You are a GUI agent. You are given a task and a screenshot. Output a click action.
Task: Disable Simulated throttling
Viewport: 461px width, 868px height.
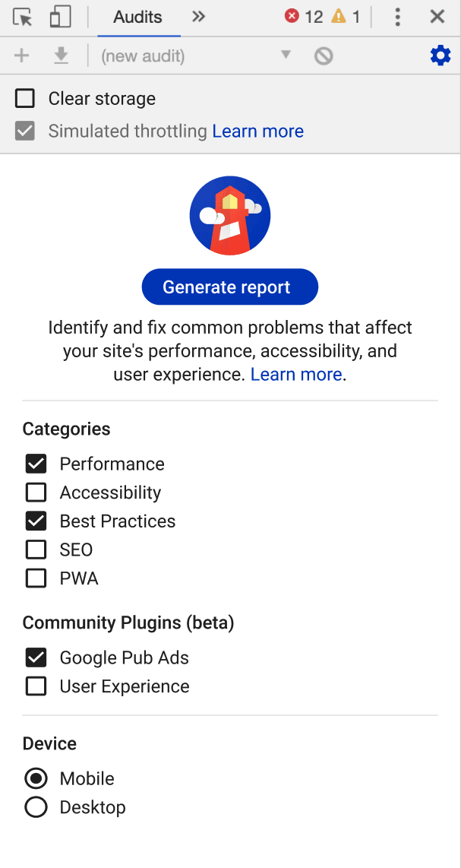(25, 131)
